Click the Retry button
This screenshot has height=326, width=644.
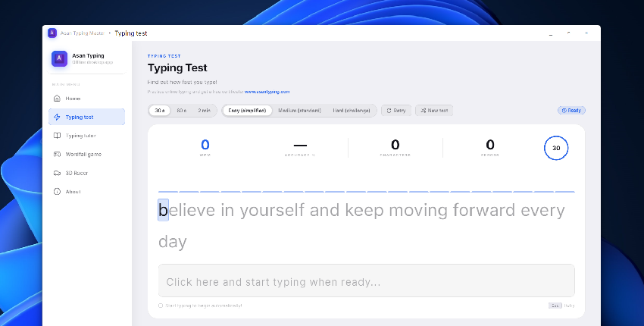[396, 111]
